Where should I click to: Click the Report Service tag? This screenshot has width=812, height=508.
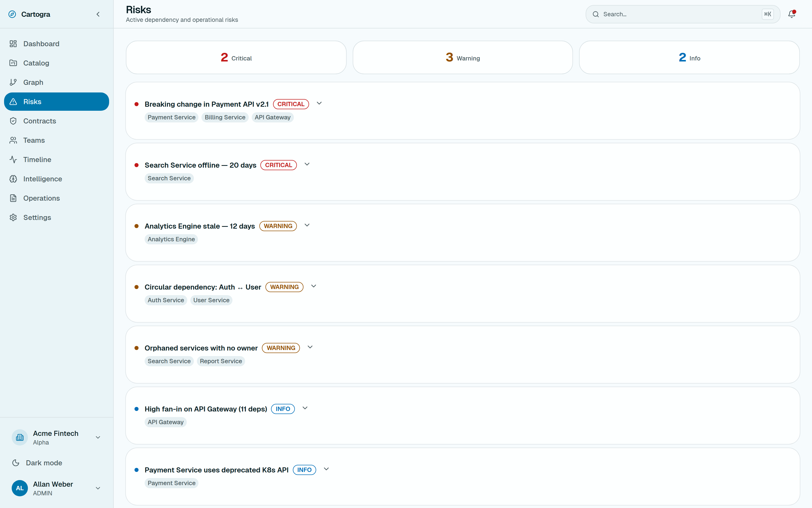221,361
